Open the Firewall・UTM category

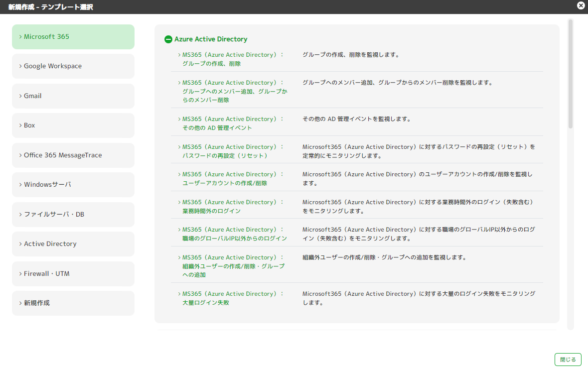pos(73,274)
